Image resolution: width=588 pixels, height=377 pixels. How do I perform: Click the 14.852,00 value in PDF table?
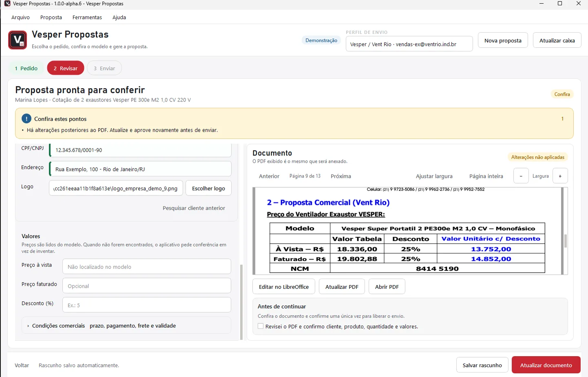pos(491,259)
